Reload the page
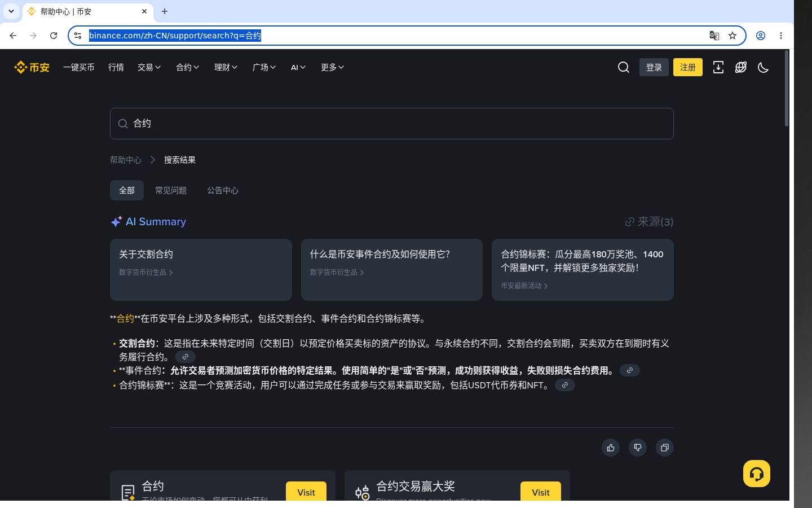Screen dimensions: 812x508 pyautogui.click(x=54, y=36)
